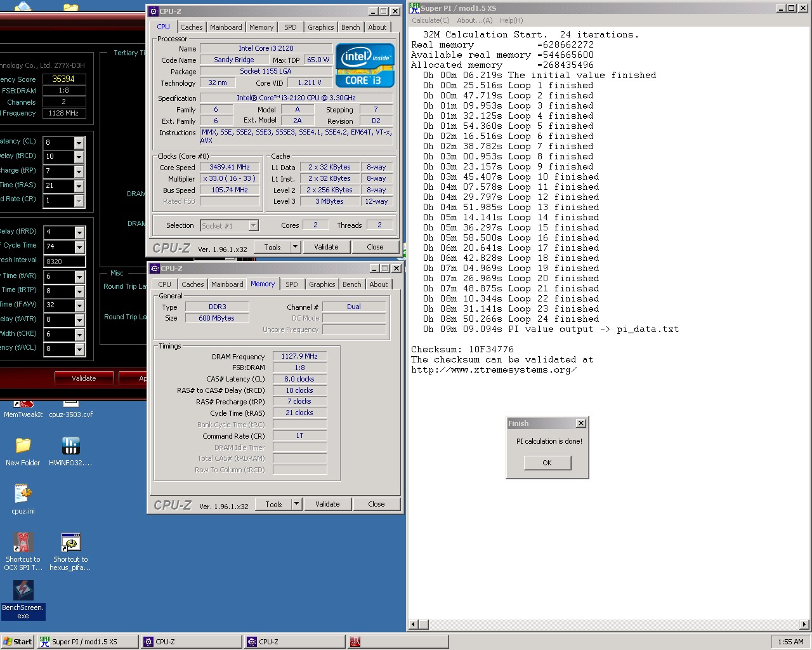The image size is (812, 650).
Task: Expand the Tools arrow in upper CPU-Z
Action: point(295,247)
